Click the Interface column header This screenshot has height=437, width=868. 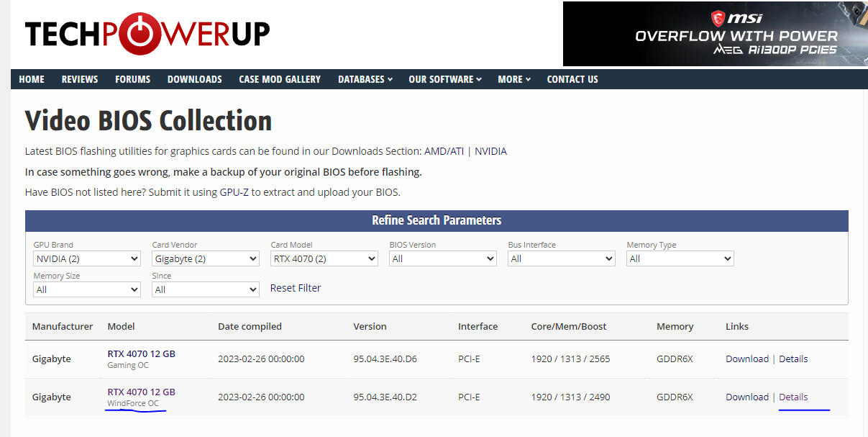[478, 326]
